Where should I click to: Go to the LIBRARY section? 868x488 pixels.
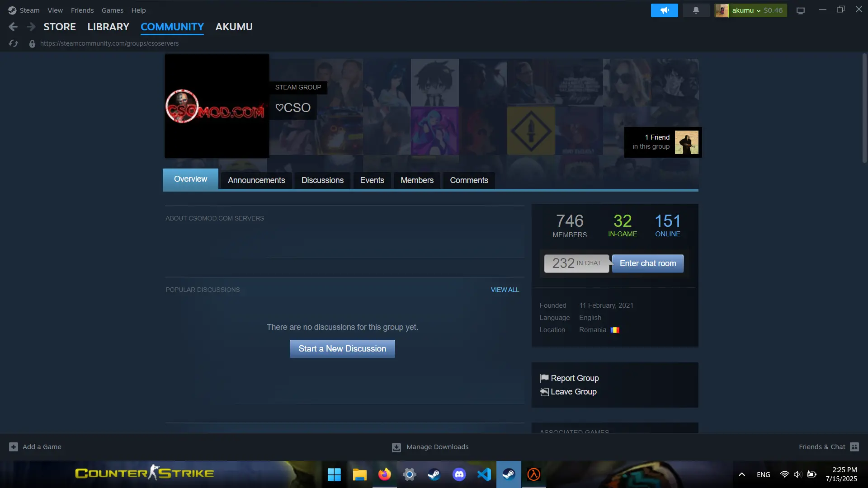point(108,27)
